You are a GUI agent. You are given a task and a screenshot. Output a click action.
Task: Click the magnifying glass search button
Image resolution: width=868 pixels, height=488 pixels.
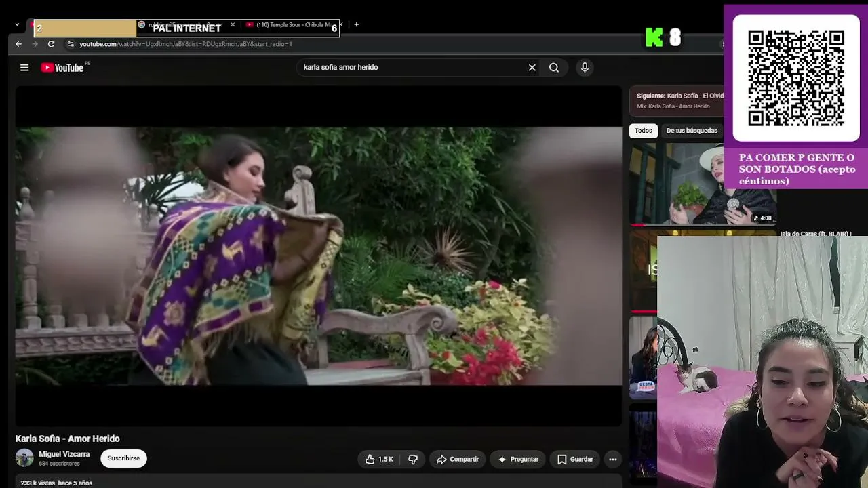coord(554,67)
